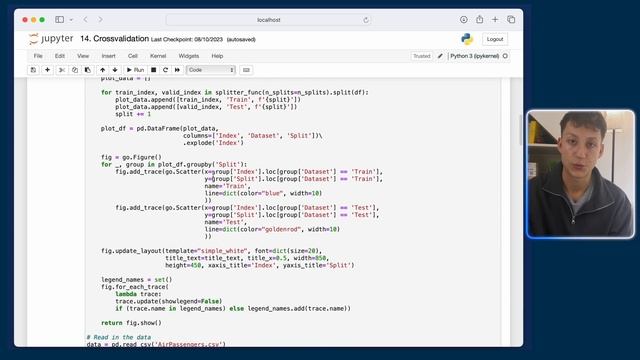Screen dimensions: 640x360
Task: Click the kernel status circle indicator
Action: click(x=505, y=56)
